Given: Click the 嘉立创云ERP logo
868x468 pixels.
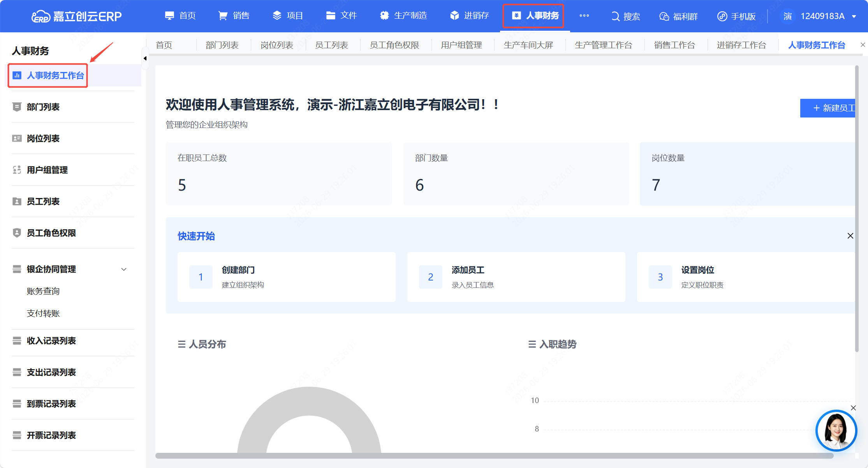Looking at the screenshot, I should [x=77, y=16].
